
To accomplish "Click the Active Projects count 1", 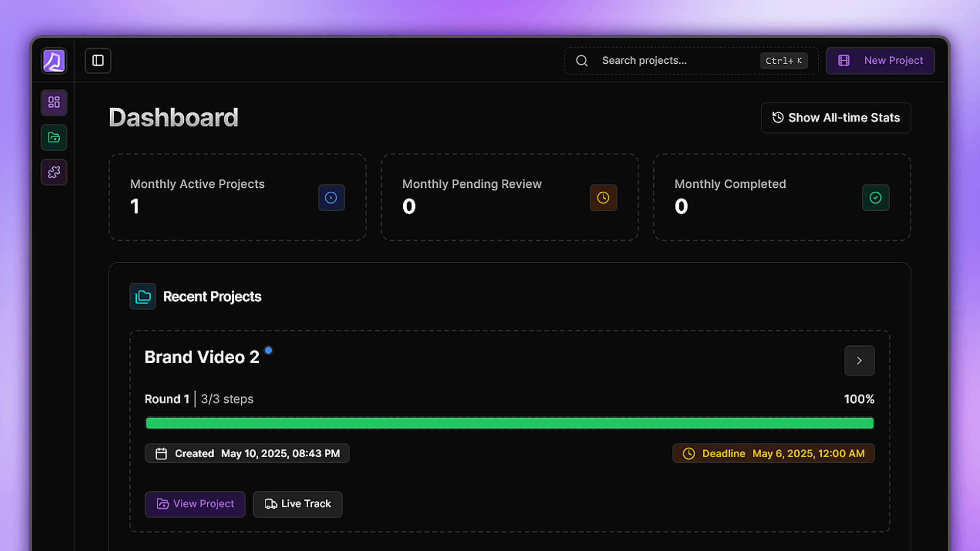I will (135, 207).
